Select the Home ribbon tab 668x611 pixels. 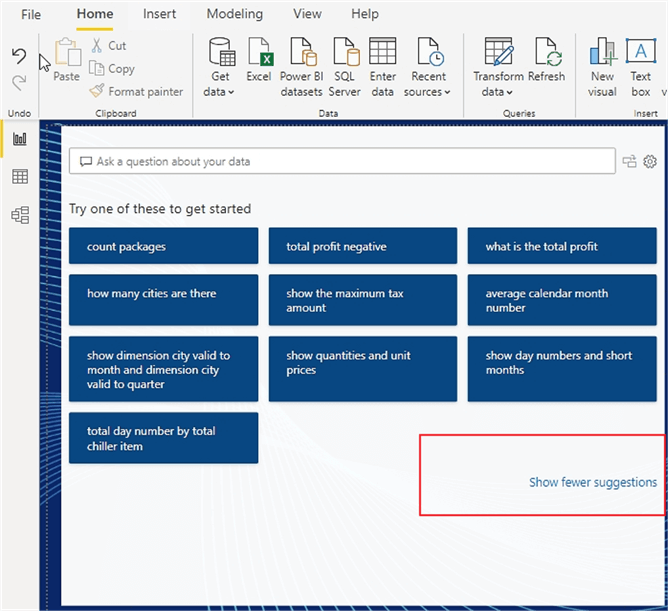click(95, 14)
